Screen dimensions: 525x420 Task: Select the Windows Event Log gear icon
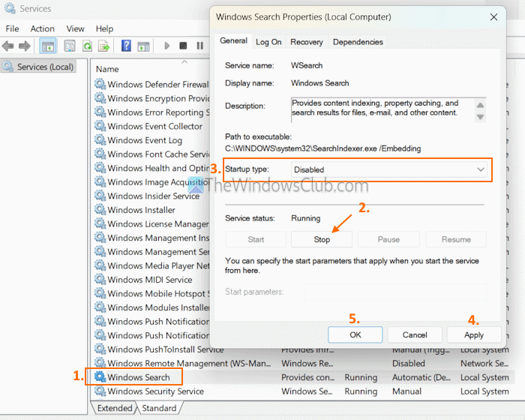[100, 139]
